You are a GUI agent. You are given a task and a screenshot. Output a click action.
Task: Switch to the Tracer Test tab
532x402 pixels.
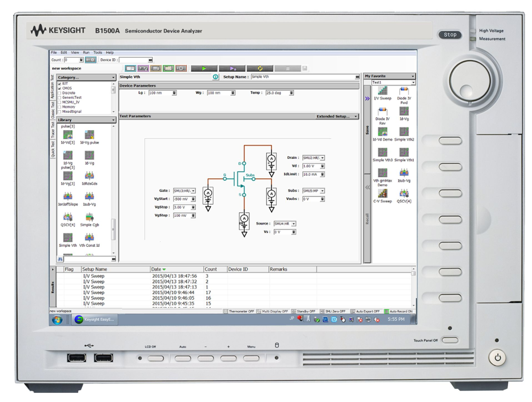[x=53, y=130]
